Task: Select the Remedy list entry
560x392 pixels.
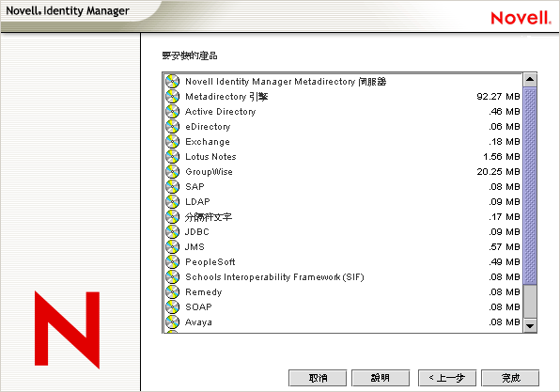Action: 343,292
